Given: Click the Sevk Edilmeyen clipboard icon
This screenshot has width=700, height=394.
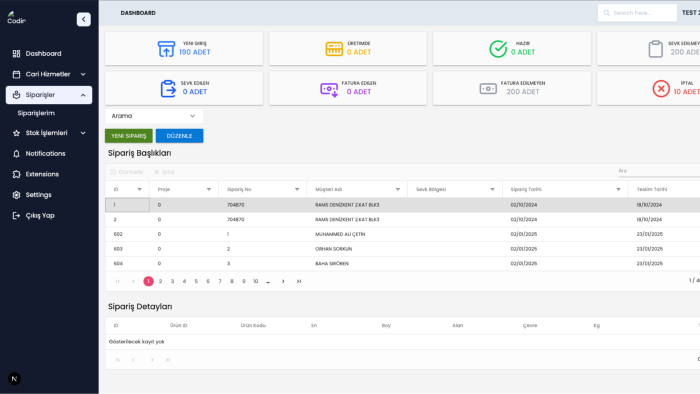Looking at the screenshot, I should click(x=655, y=49).
